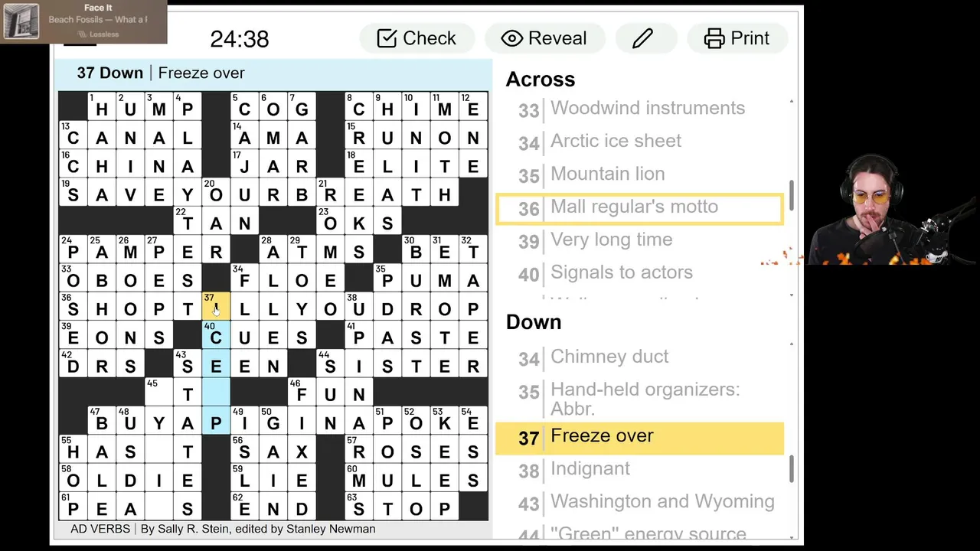Print the crossword puzzle

(x=737, y=38)
